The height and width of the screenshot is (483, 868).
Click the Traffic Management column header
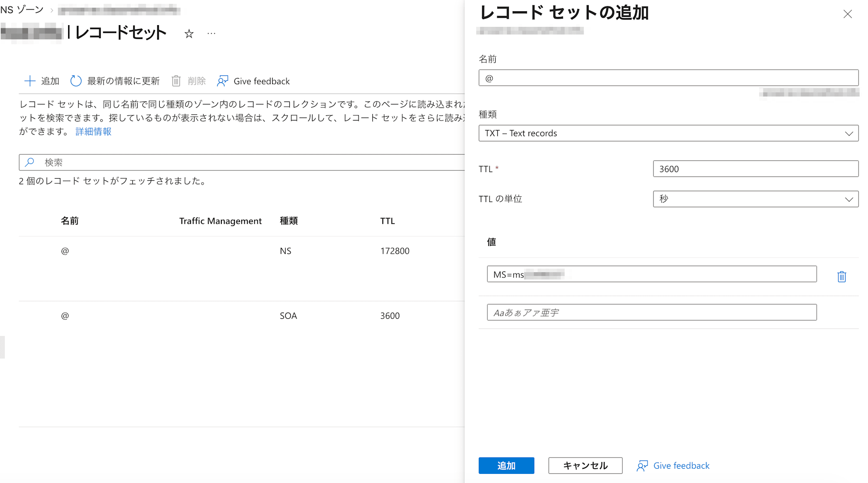click(x=220, y=221)
